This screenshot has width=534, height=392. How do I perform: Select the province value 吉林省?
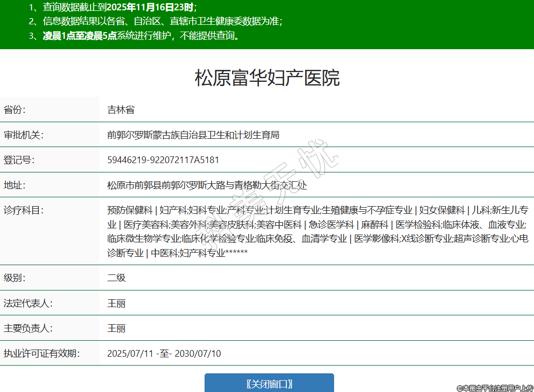(x=121, y=110)
